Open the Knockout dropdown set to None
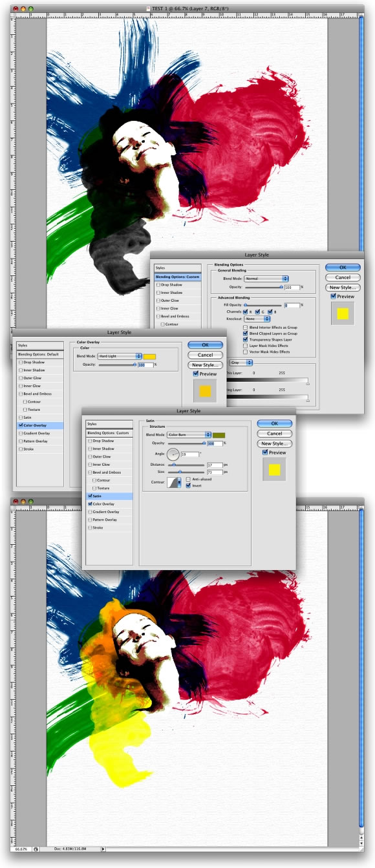The height and width of the screenshot is (868, 375). [257, 319]
